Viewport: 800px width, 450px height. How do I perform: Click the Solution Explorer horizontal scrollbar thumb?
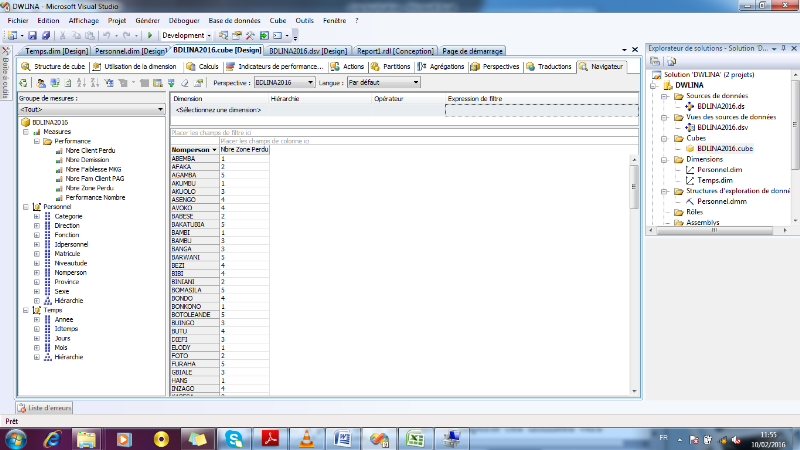[714, 231]
